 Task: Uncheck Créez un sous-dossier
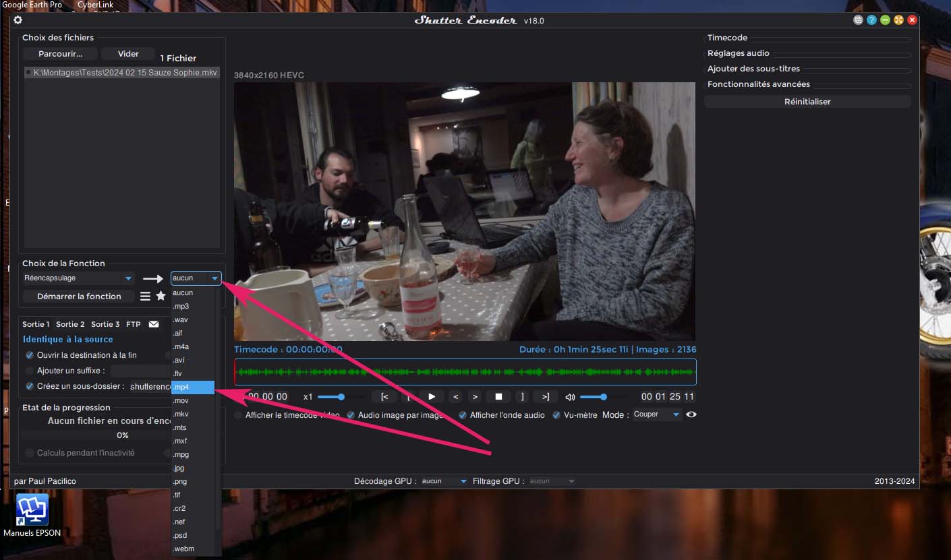coord(30,386)
